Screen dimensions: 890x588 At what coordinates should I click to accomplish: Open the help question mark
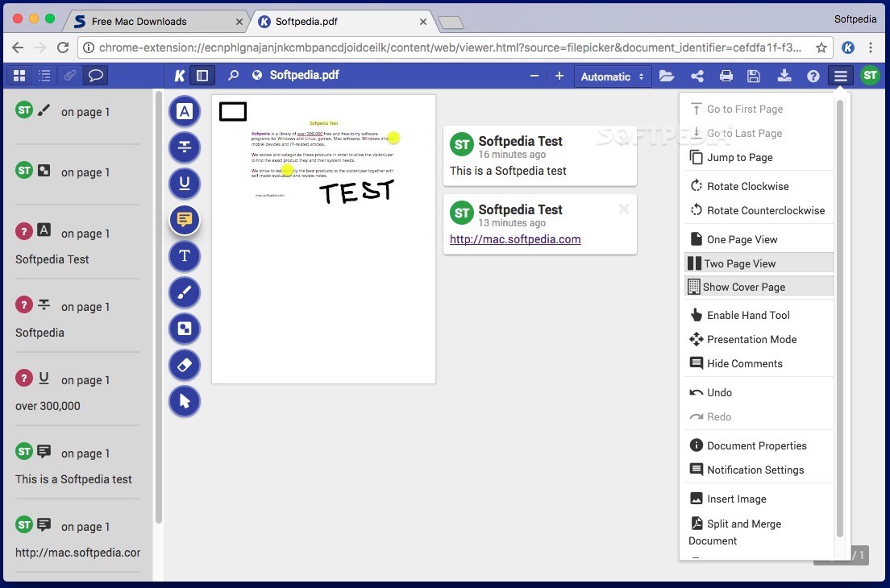point(813,76)
